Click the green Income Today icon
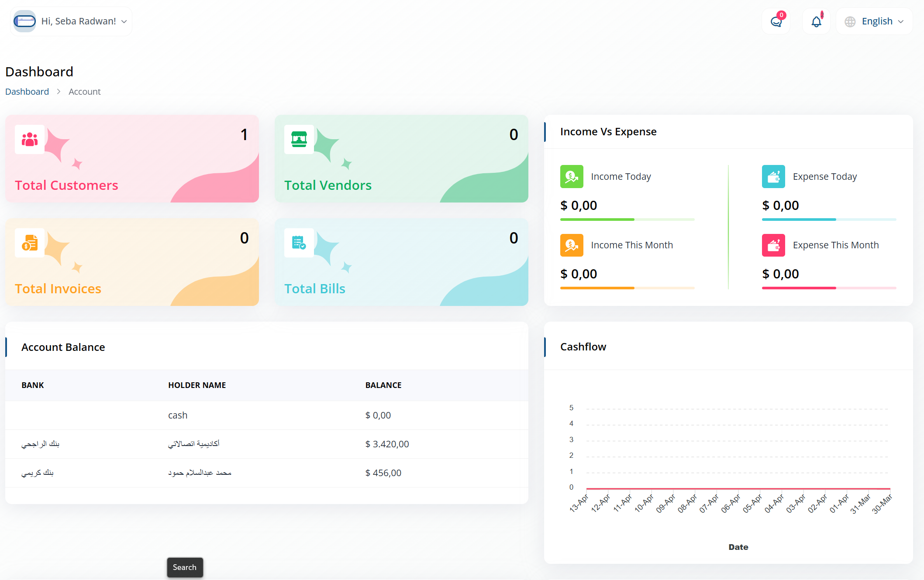The image size is (924, 580). coord(572,177)
